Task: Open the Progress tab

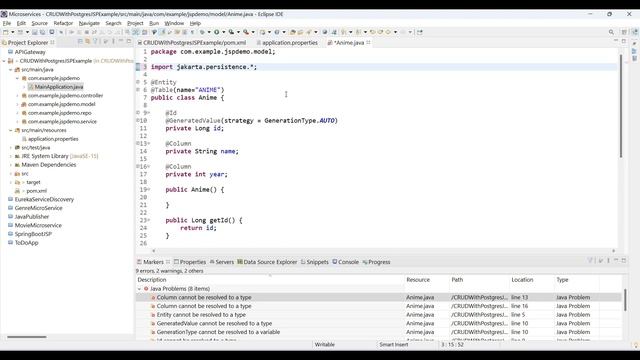Action: click(376, 262)
